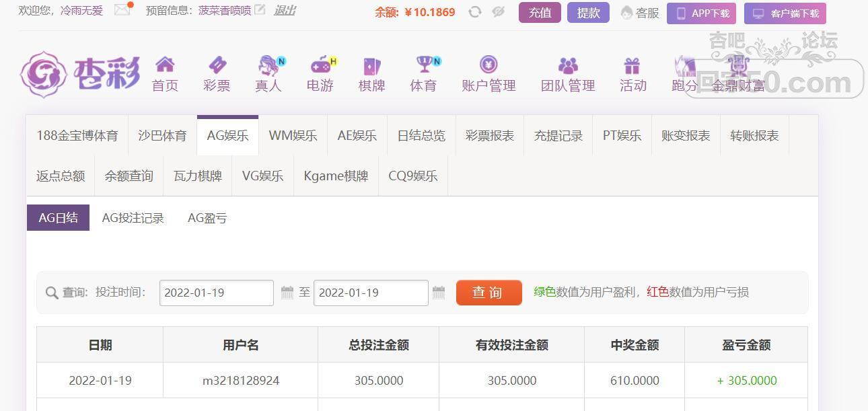Open the 返点总额 tab
The image size is (868, 411).
point(61,176)
